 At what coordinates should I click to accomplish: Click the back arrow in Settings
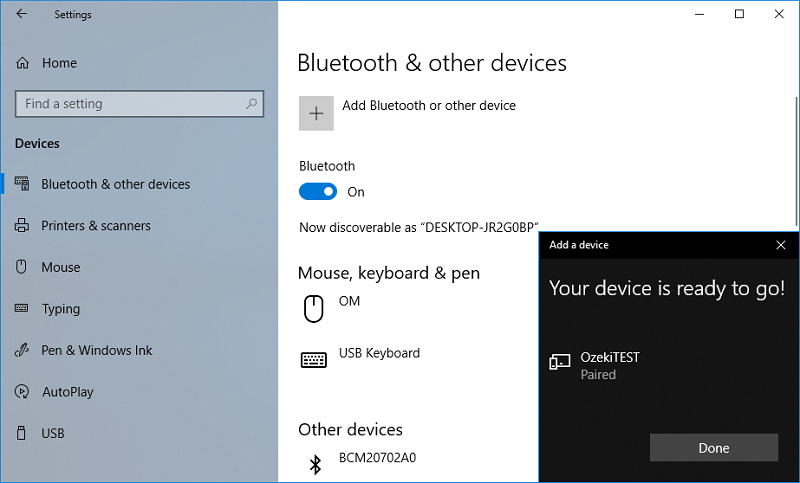pyautogui.click(x=21, y=14)
